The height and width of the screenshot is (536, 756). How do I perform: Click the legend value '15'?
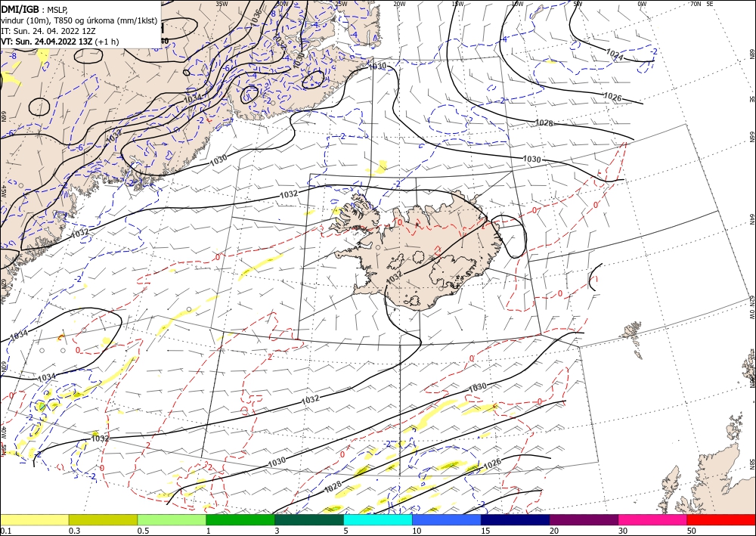point(485,531)
